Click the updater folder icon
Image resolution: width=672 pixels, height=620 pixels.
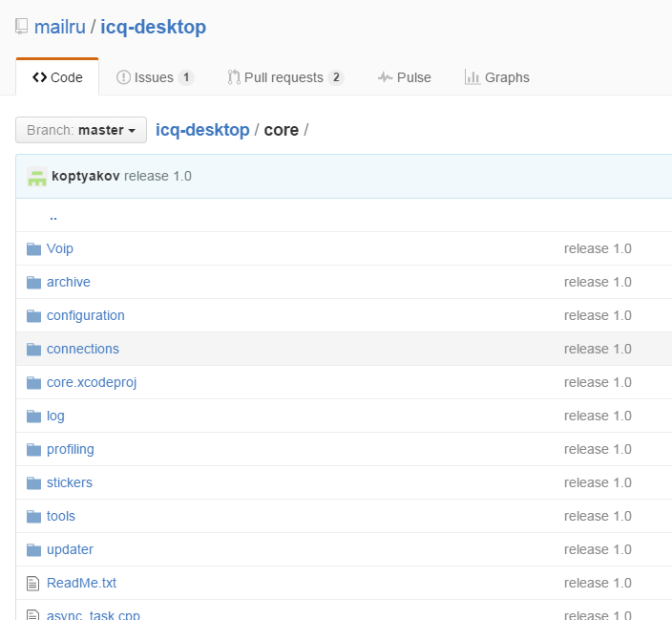[33, 549]
